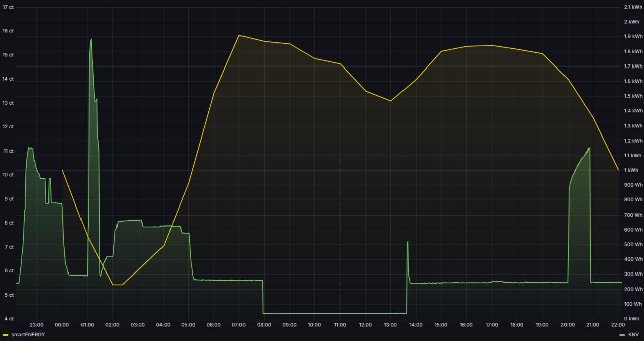Click the 20:00 time axis label
Screen dimensions: 644x341
click(x=567, y=325)
